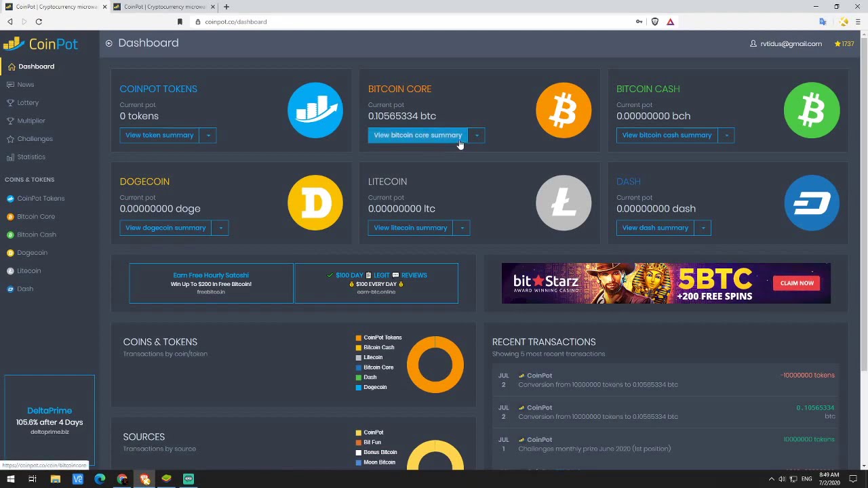868x488 pixels.
Task: Click the Google Translate extension icon
Action: (823, 22)
